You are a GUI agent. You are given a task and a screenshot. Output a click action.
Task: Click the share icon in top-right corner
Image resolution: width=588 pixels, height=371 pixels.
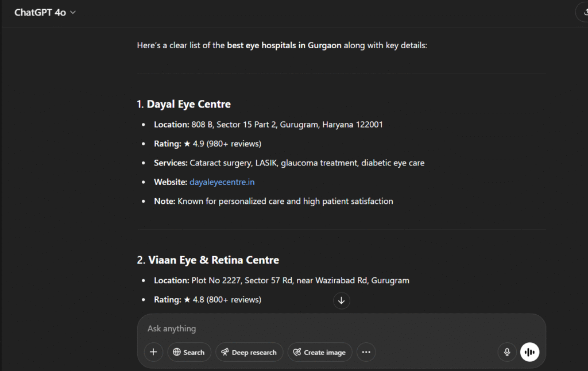583,12
